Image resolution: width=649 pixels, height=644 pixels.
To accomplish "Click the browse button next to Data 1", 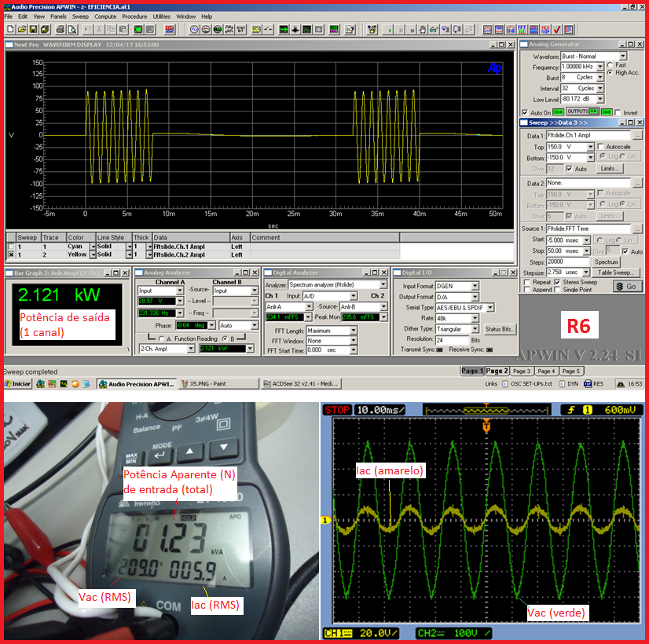I will click(x=637, y=136).
